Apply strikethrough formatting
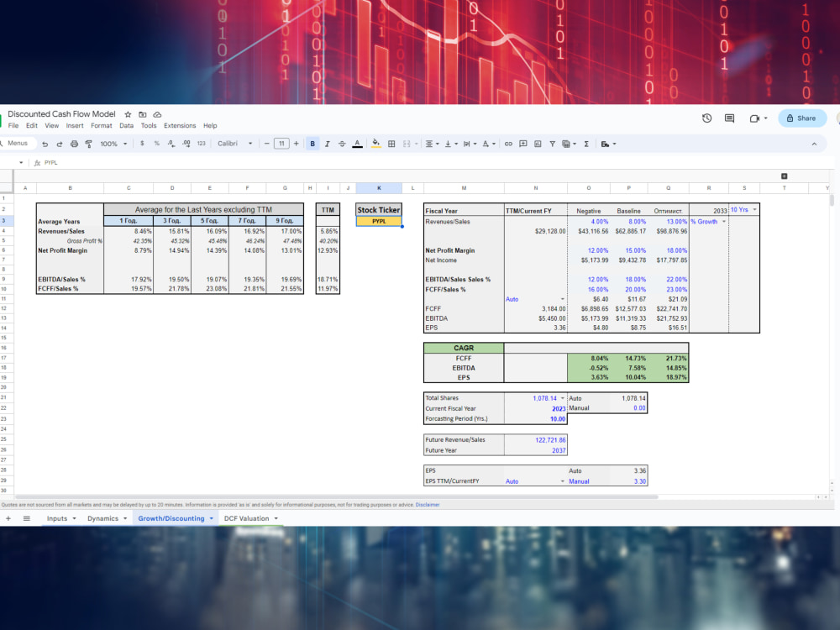 (x=342, y=144)
